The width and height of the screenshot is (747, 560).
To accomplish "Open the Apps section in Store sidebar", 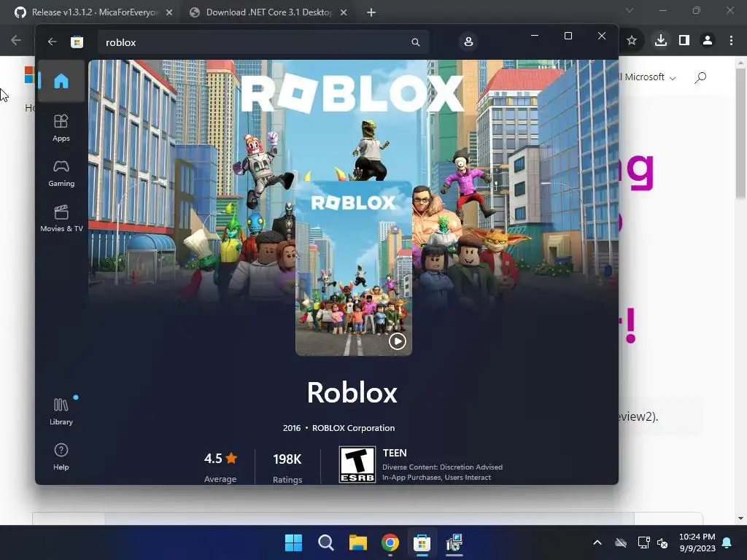I will coord(61,128).
